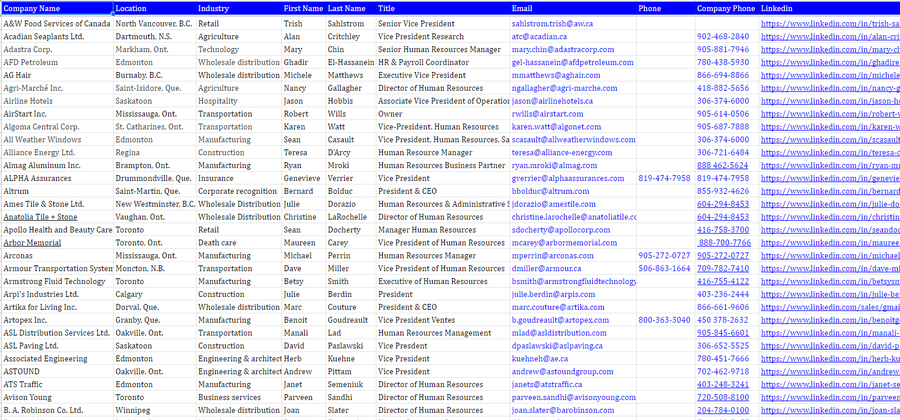Click company phone 709-782-7410
The height and width of the screenshot is (420, 900).
coord(723,269)
